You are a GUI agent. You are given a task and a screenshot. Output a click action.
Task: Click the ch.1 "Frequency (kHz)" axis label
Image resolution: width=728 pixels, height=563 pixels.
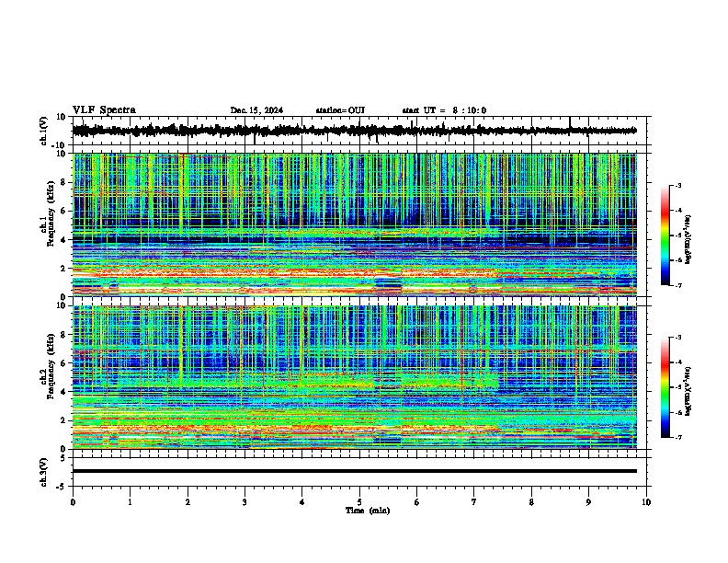[51, 213]
